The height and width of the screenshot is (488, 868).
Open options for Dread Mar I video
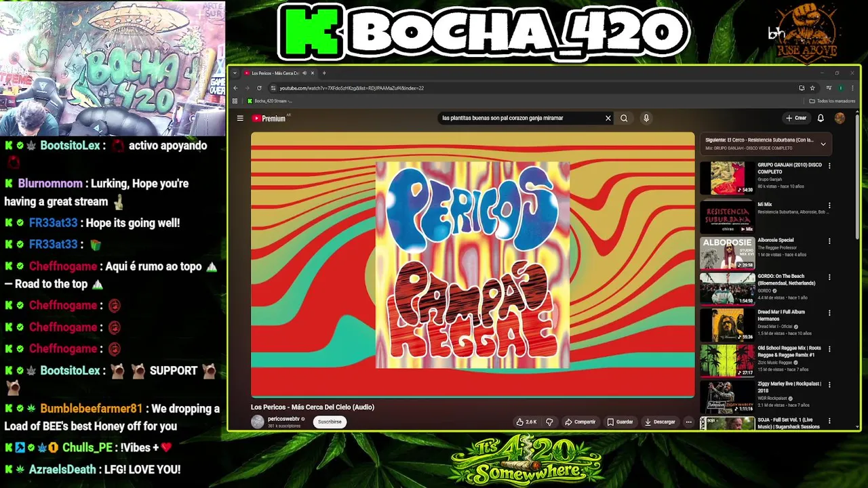[829, 313]
